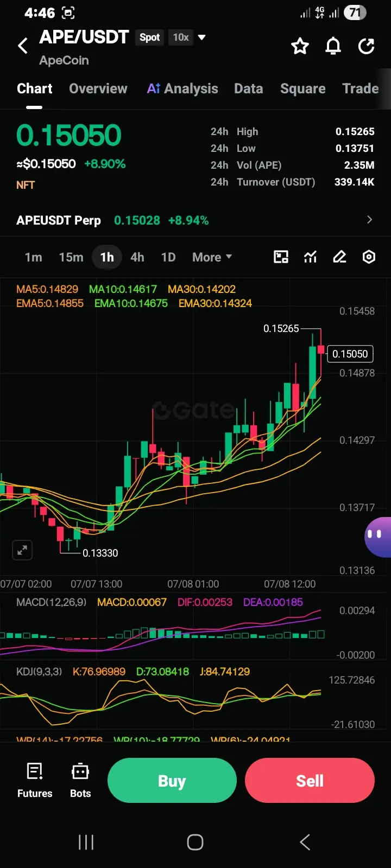Open the Data tab
This screenshot has height=868, width=391.
point(249,88)
